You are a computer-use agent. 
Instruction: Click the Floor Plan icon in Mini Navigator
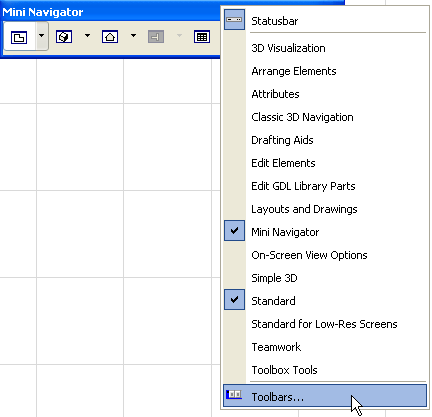pyautogui.click(x=19, y=37)
